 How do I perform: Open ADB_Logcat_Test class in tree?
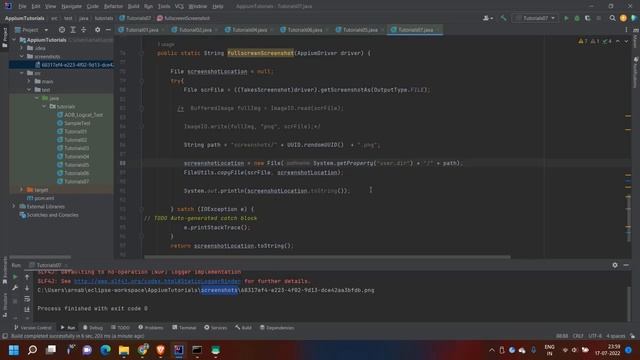(x=80, y=115)
